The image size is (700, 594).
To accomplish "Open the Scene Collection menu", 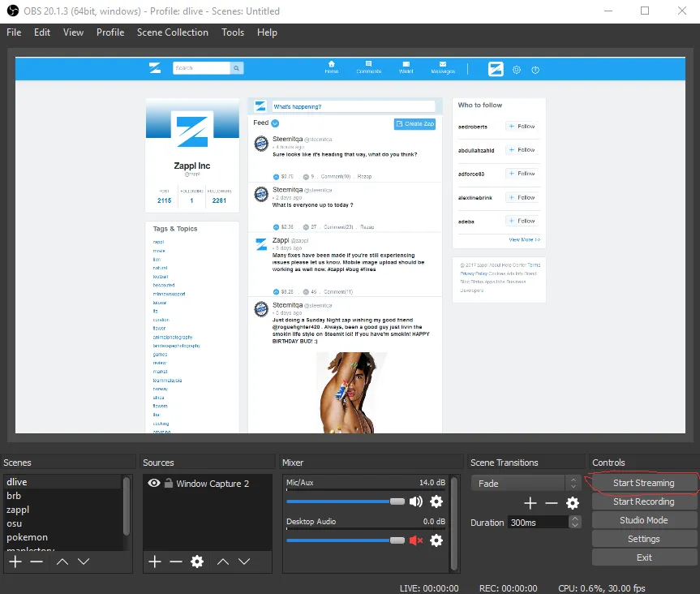I will tap(172, 32).
